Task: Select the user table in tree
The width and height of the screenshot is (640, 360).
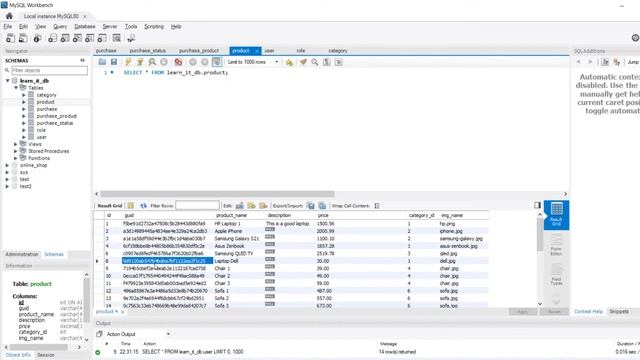Action: click(42, 137)
